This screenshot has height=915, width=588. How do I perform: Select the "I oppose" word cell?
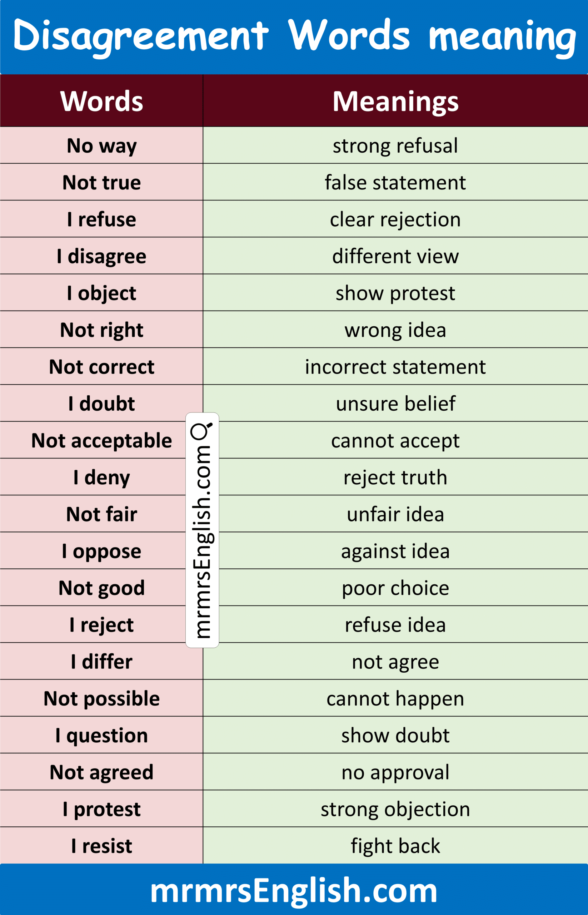point(101,551)
